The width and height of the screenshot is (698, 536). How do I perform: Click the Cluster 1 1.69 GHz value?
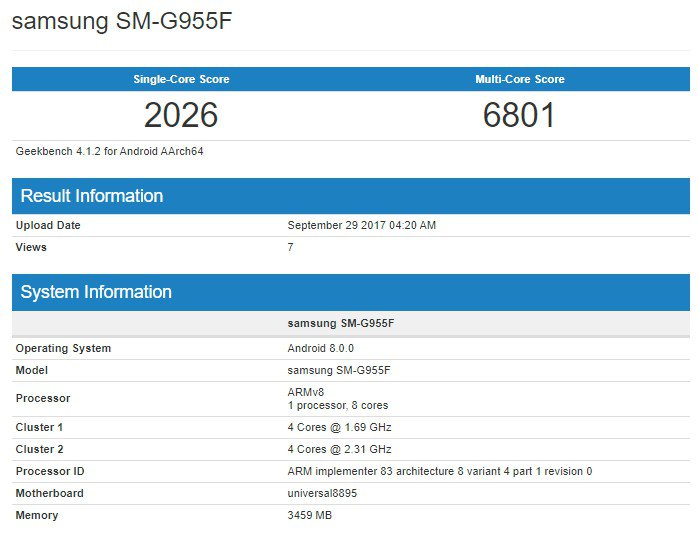(x=339, y=427)
